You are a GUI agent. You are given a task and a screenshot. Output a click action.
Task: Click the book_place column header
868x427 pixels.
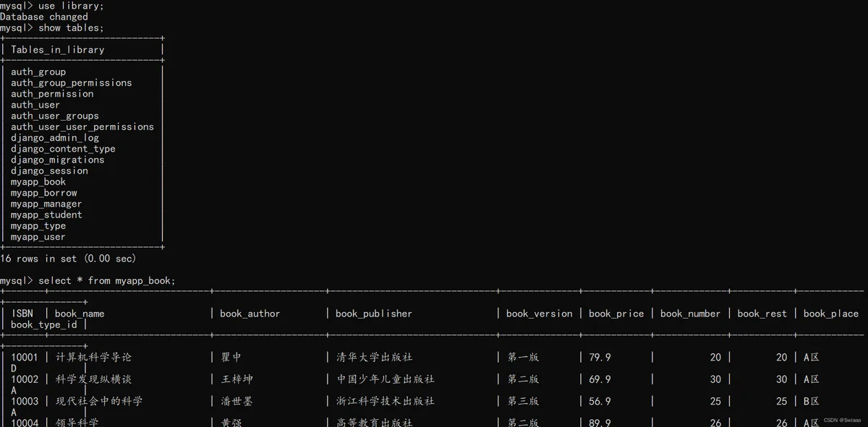[831, 314]
